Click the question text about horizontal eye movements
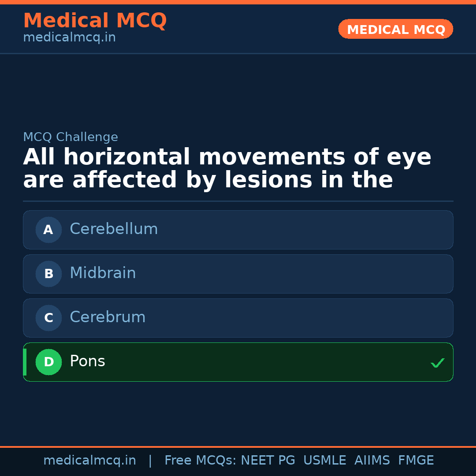Image resolution: width=476 pixels, height=476 pixels. tap(227, 168)
